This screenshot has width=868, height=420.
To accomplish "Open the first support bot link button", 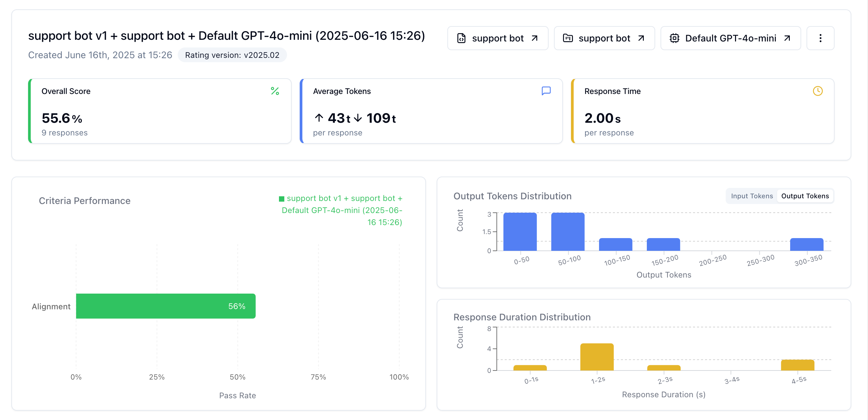I will click(x=498, y=38).
